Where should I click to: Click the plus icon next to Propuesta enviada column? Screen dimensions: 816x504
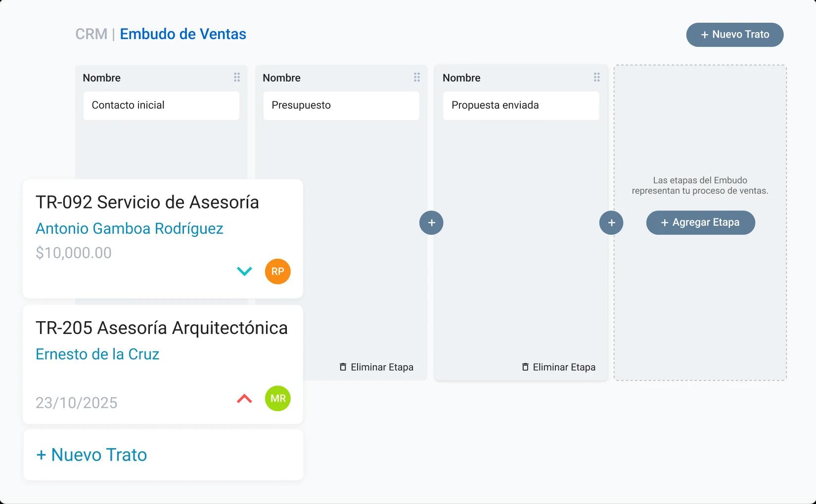(611, 222)
